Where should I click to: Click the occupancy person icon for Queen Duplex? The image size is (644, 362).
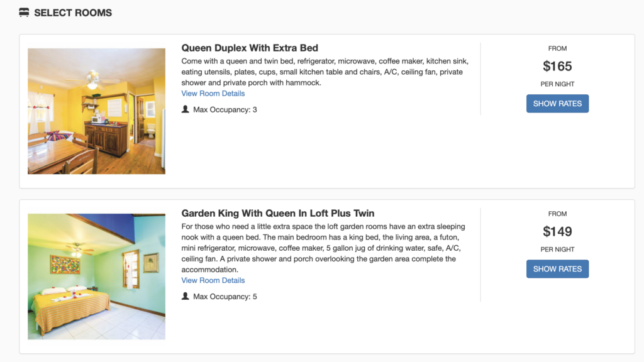point(185,109)
